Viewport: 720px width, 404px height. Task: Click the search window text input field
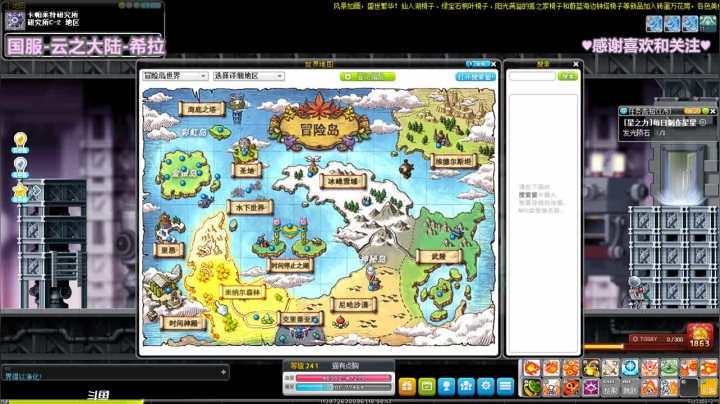[532, 76]
